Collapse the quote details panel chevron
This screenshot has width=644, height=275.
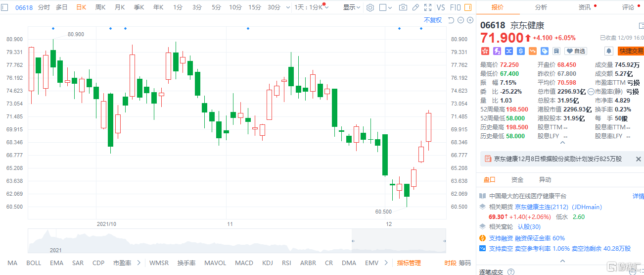tap(561, 143)
